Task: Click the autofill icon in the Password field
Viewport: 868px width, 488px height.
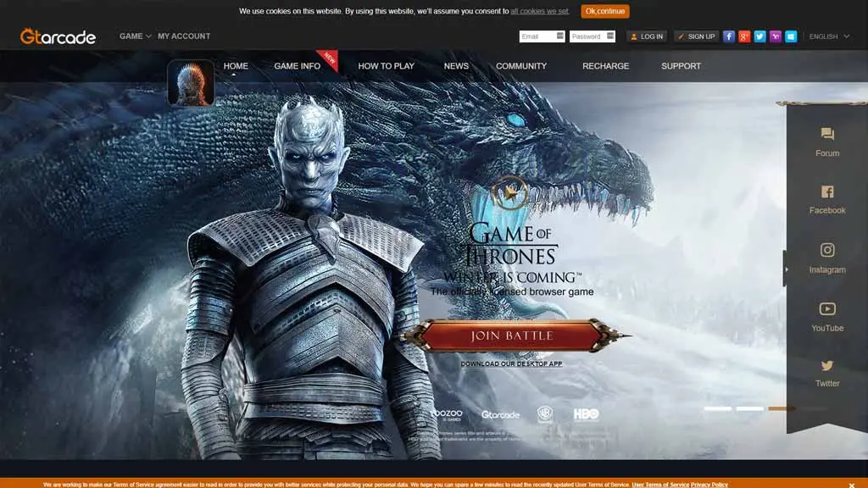Action: [x=610, y=36]
